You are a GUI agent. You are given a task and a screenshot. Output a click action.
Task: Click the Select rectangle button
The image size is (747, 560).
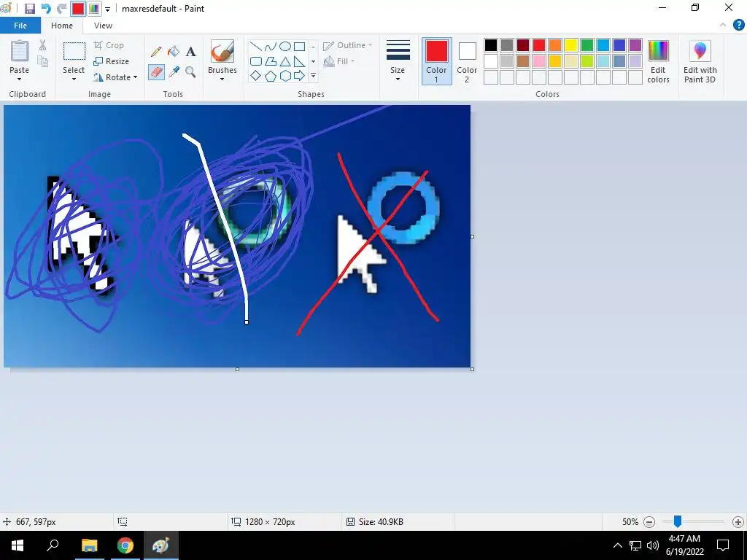point(74,52)
